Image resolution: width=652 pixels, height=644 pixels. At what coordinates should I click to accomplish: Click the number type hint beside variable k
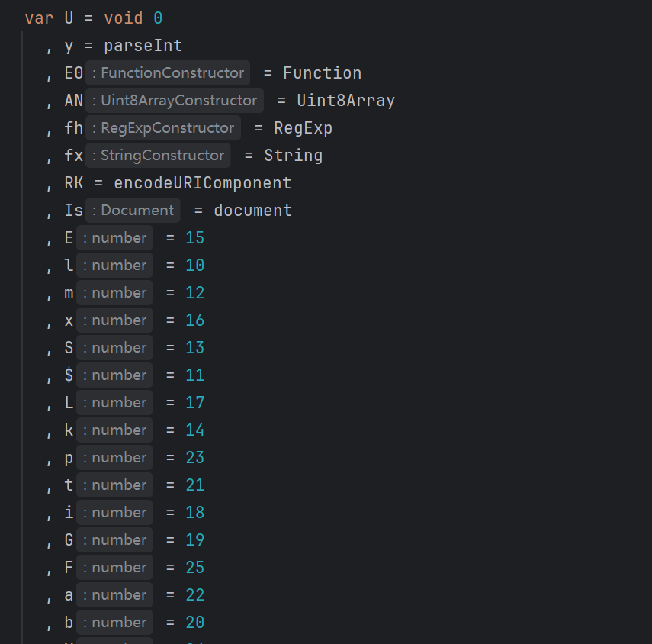pyautogui.click(x=114, y=430)
